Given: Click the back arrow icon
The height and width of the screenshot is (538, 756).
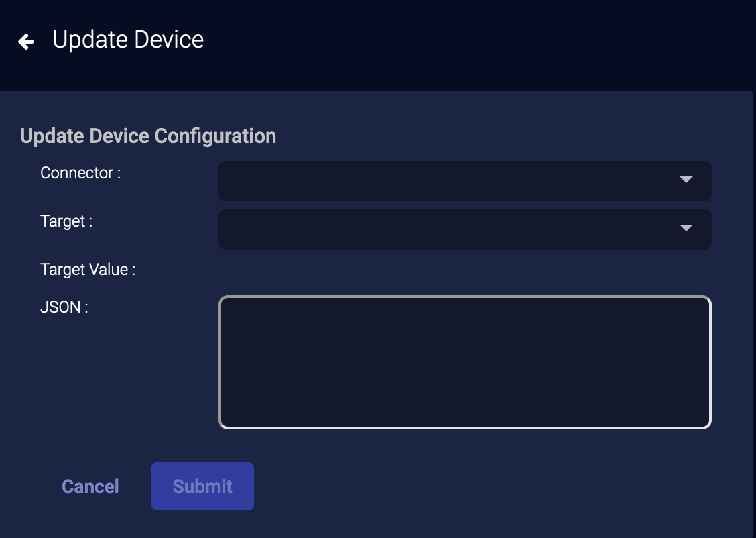Looking at the screenshot, I should click(25, 42).
